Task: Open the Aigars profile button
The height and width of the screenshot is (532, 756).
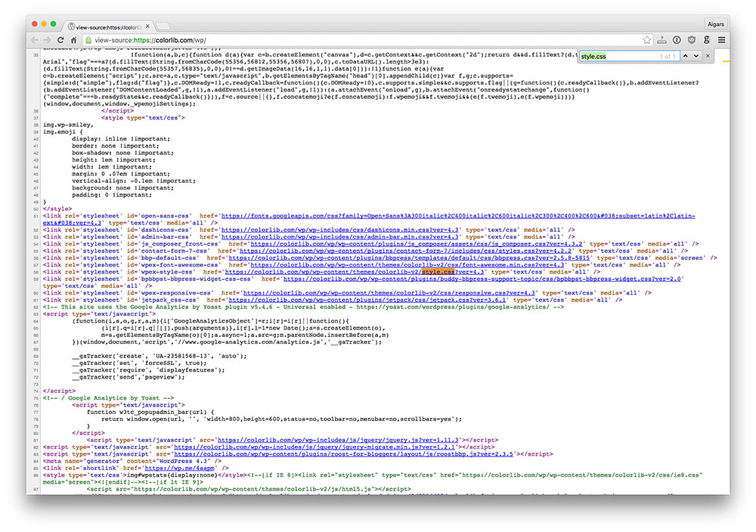Action: click(x=715, y=24)
